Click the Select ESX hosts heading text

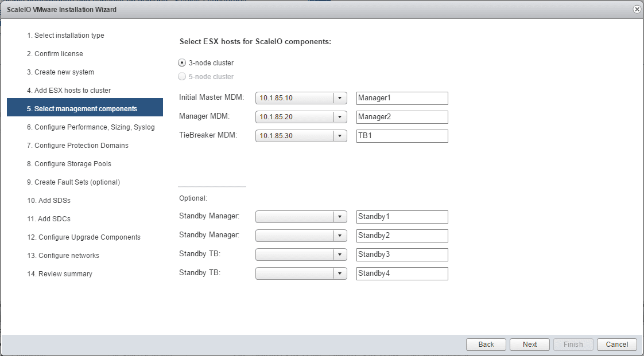tap(255, 42)
